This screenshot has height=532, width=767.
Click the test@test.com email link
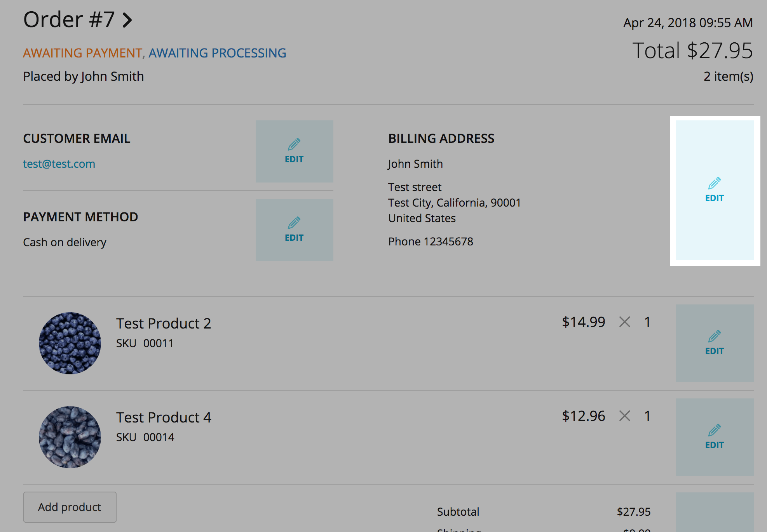point(59,164)
